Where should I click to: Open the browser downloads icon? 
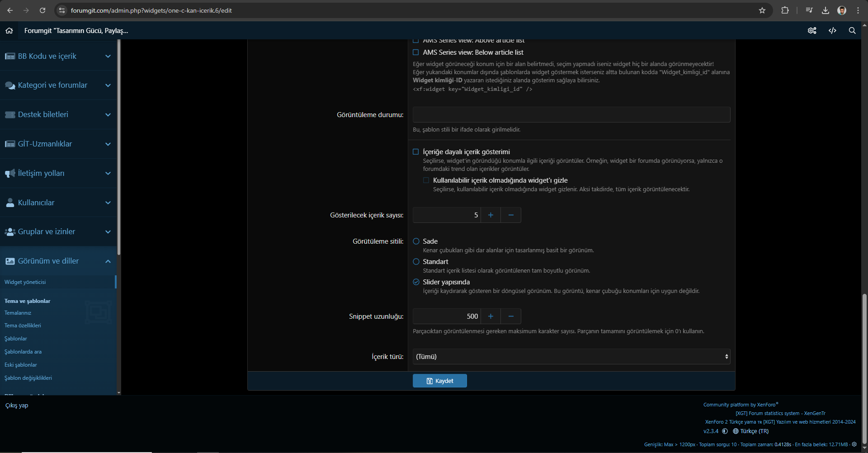(x=825, y=10)
